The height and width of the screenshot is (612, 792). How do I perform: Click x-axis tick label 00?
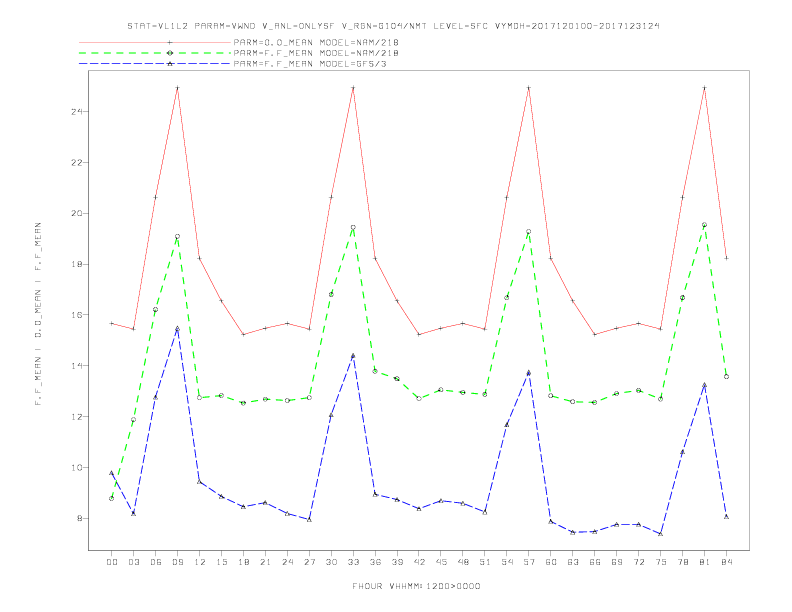[x=112, y=562]
